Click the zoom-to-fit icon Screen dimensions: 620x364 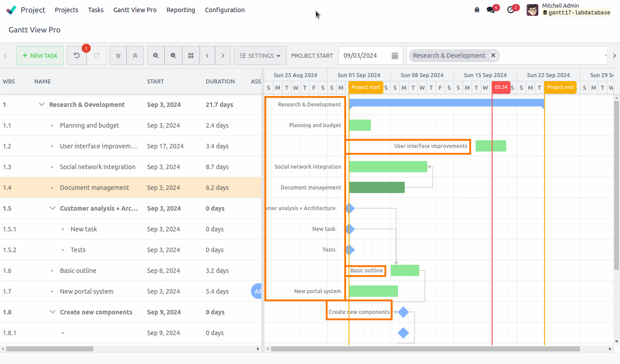click(x=191, y=55)
